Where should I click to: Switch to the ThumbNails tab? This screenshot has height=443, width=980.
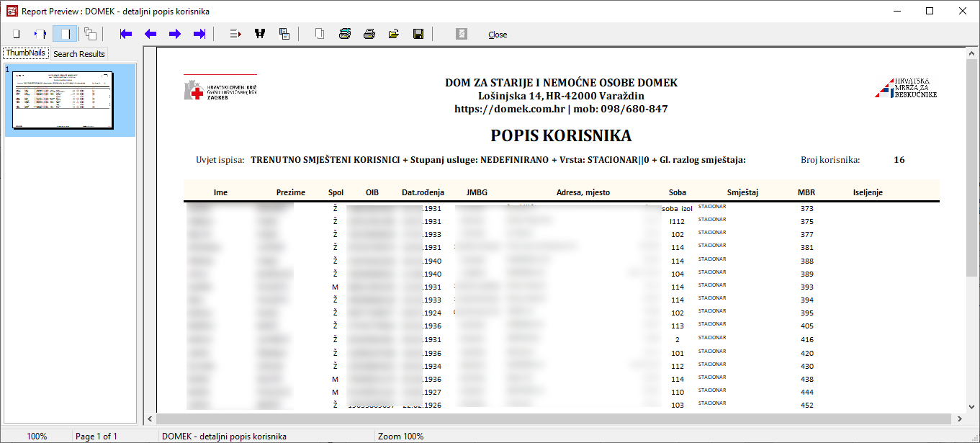coord(26,53)
